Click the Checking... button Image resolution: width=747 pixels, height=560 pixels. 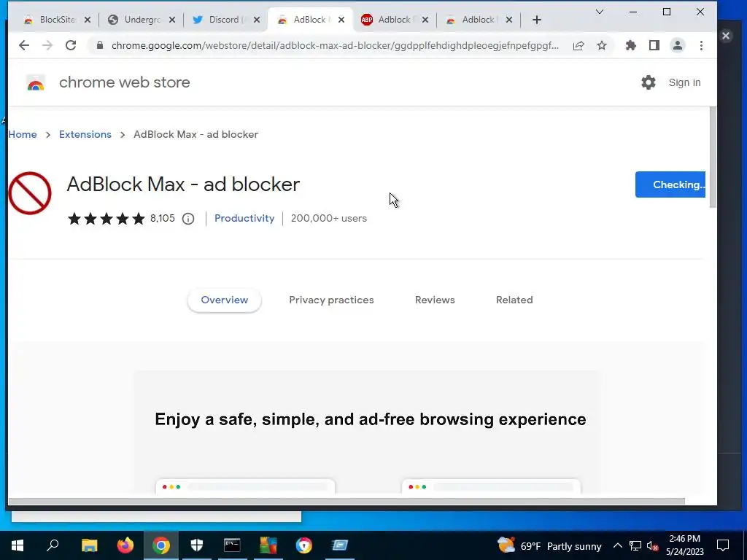click(x=670, y=184)
